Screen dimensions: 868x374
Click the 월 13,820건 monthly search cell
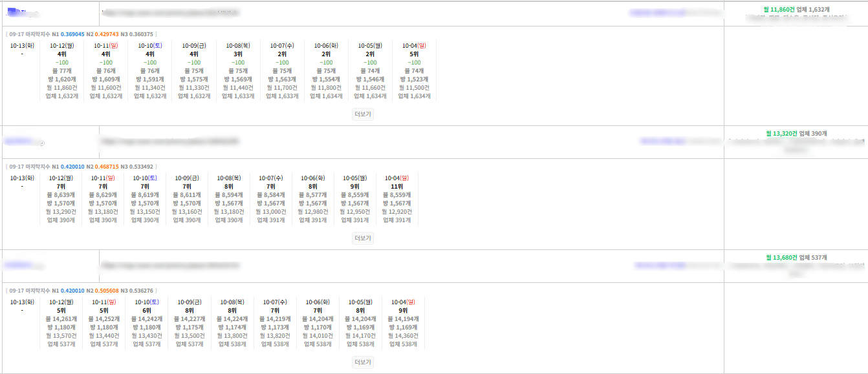275,335
